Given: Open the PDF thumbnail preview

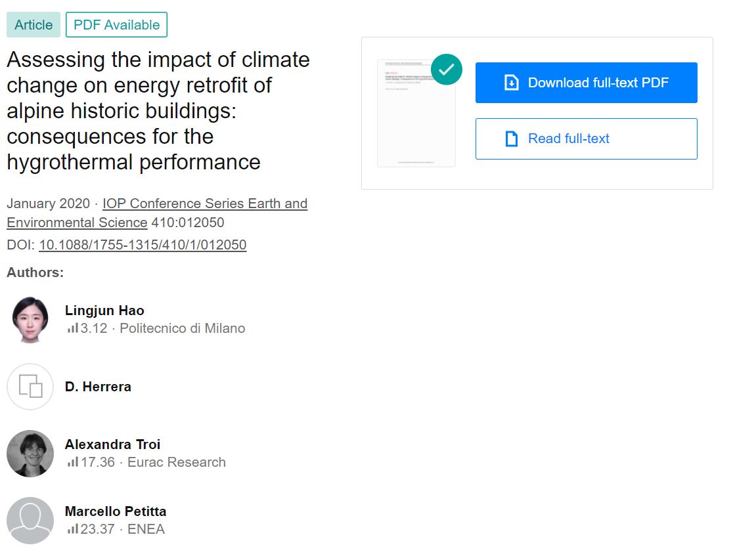Looking at the screenshot, I should 416,112.
